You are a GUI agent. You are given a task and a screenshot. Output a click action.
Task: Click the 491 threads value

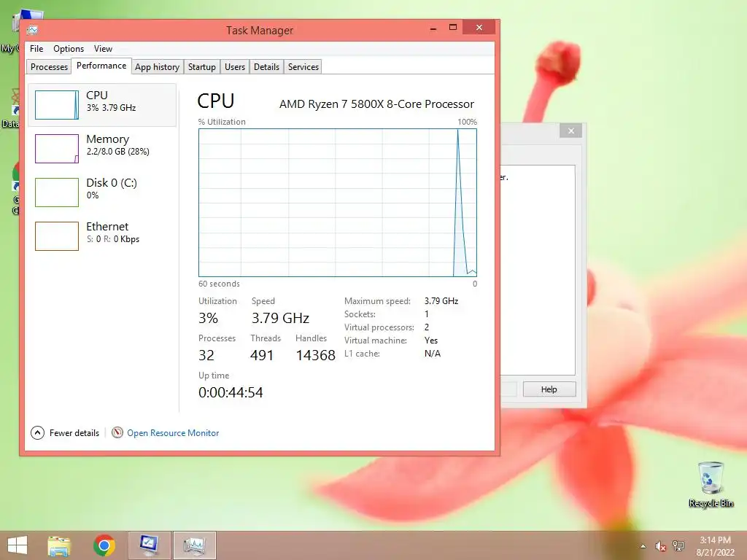point(262,355)
